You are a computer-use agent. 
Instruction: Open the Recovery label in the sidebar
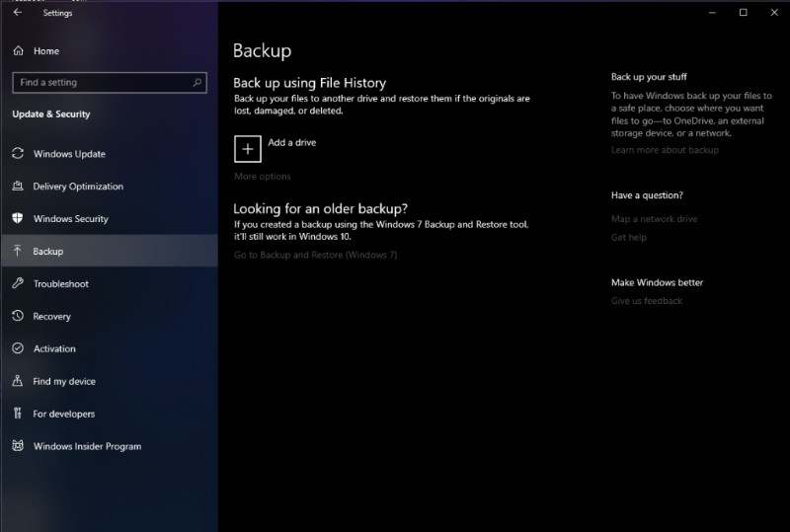tap(52, 317)
